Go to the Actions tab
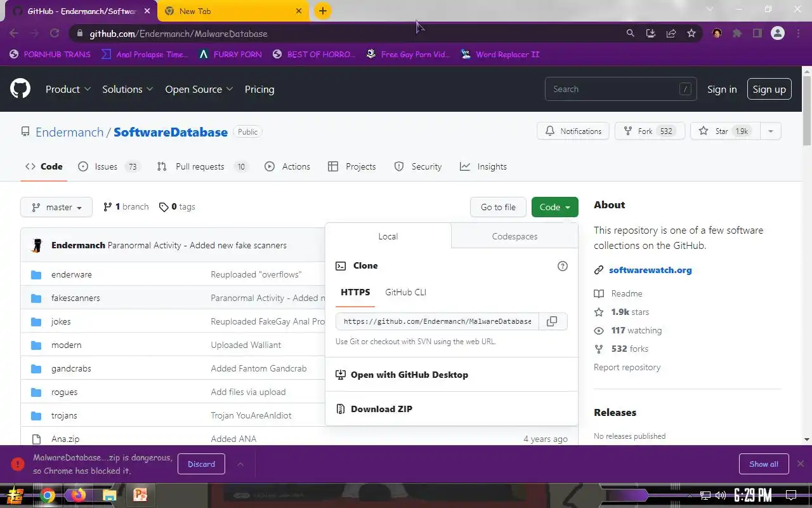This screenshot has height=508, width=812. [x=287, y=166]
